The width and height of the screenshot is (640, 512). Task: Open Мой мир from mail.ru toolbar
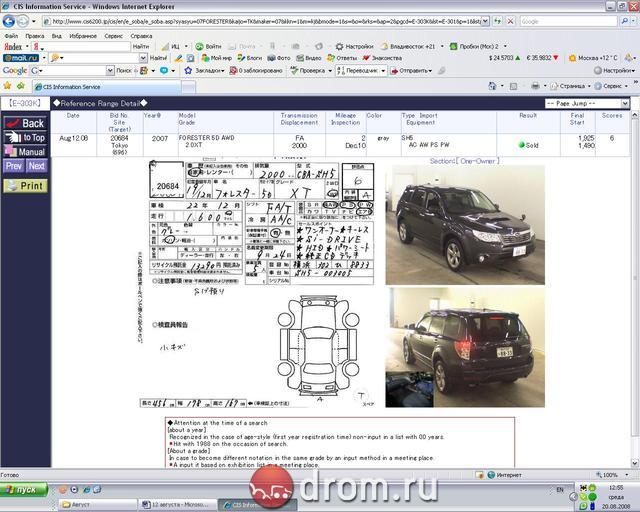(217, 58)
